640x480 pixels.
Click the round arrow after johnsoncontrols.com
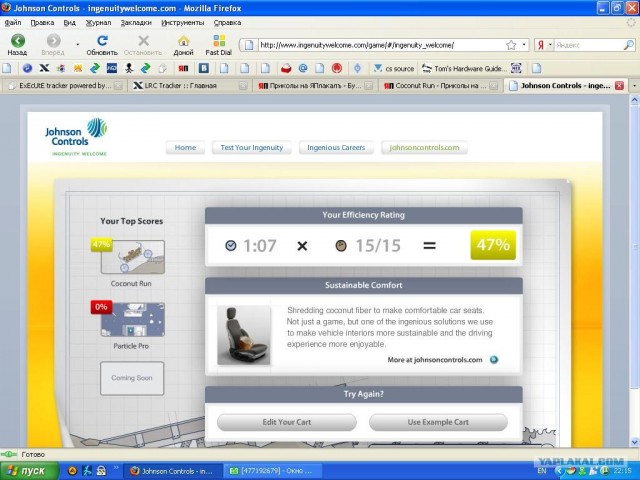point(494,360)
